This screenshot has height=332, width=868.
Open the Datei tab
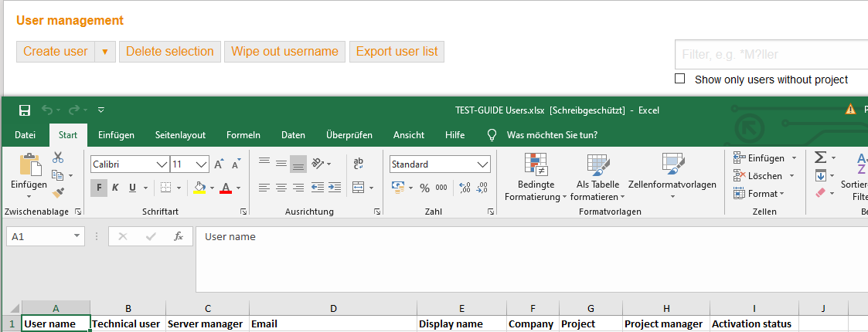[x=25, y=135]
